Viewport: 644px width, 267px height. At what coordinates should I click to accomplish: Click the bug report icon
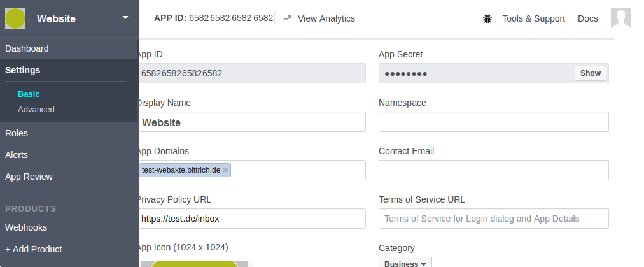click(x=487, y=18)
